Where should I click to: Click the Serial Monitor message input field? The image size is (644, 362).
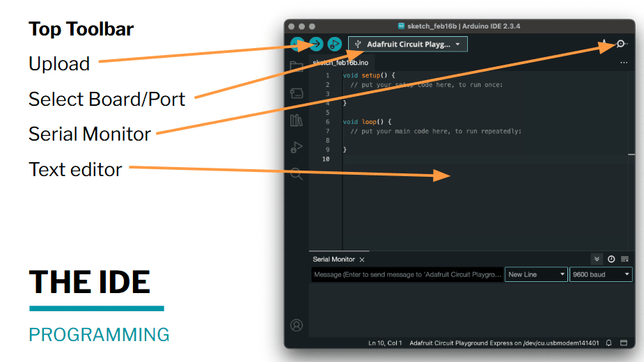pyautogui.click(x=407, y=275)
